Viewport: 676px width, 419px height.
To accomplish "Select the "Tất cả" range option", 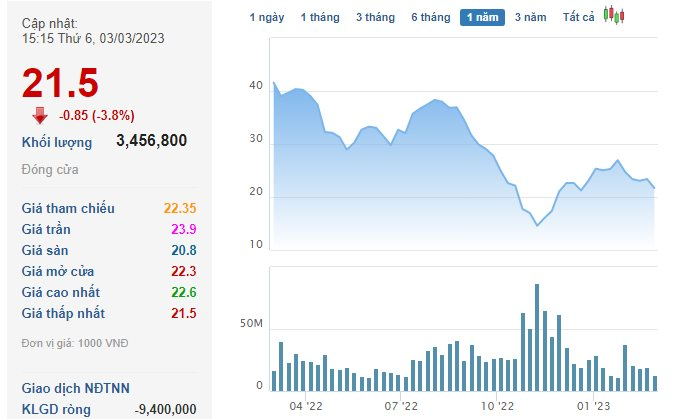I will (x=578, y=17).
